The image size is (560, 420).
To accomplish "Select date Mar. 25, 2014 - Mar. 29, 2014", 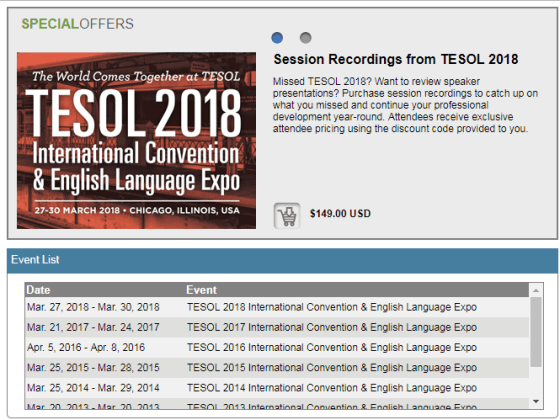I will point(93,388).
